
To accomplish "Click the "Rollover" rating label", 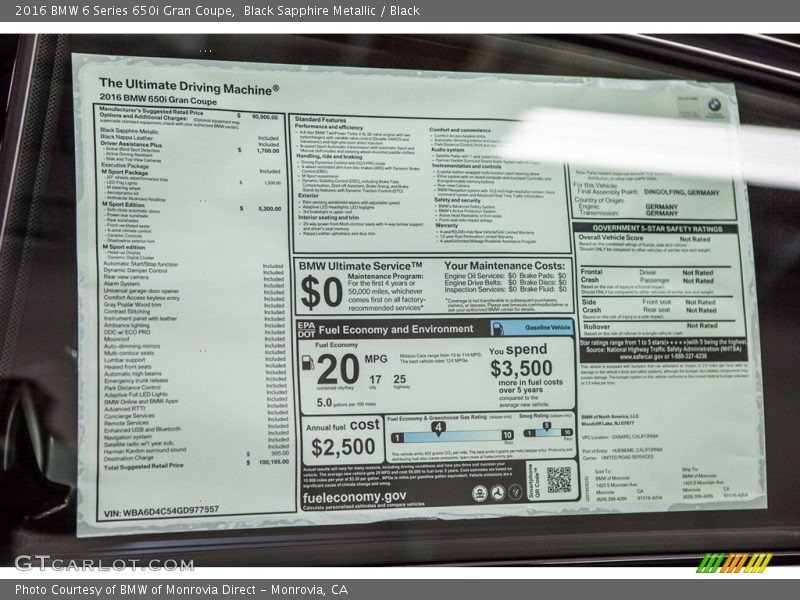I will pyautogui.click(x=596, y=327).
